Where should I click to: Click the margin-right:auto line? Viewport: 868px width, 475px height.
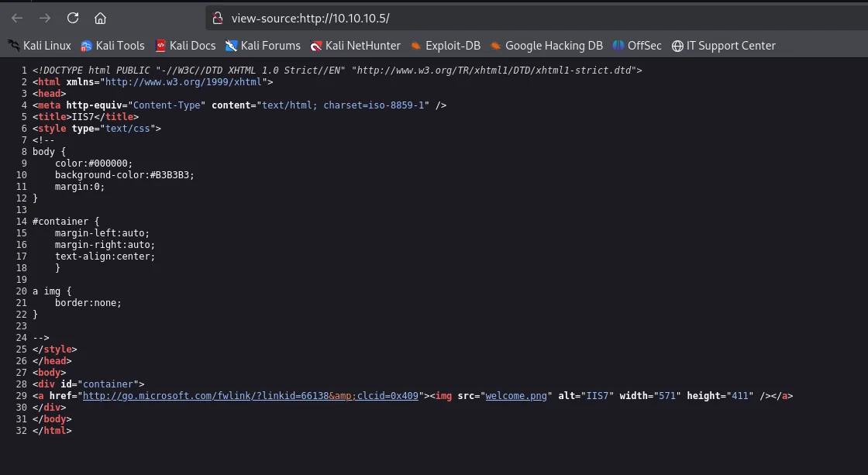click(x=105, y=245)
